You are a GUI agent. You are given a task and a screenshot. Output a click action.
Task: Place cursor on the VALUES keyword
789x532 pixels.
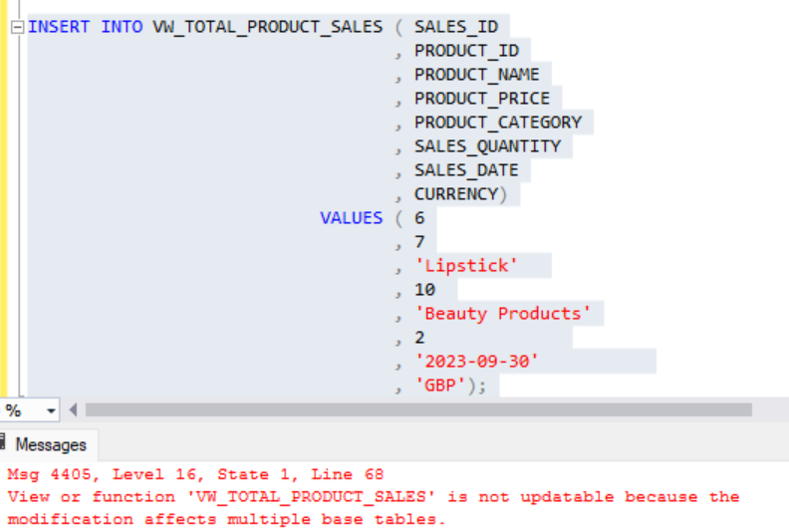pos(351,218)
